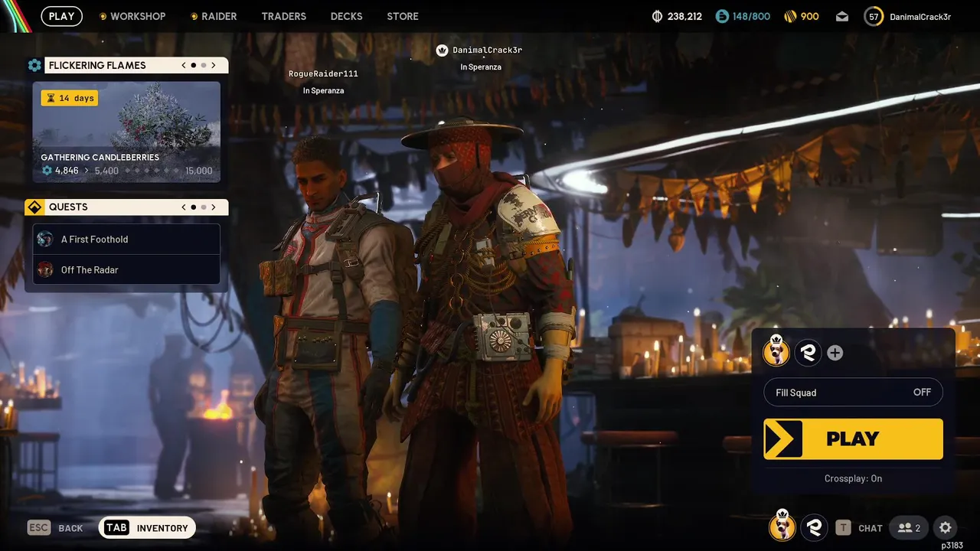The image size is (980, 551).
Task: Click R logo avatar in the bottom bar
Action: 813,527
